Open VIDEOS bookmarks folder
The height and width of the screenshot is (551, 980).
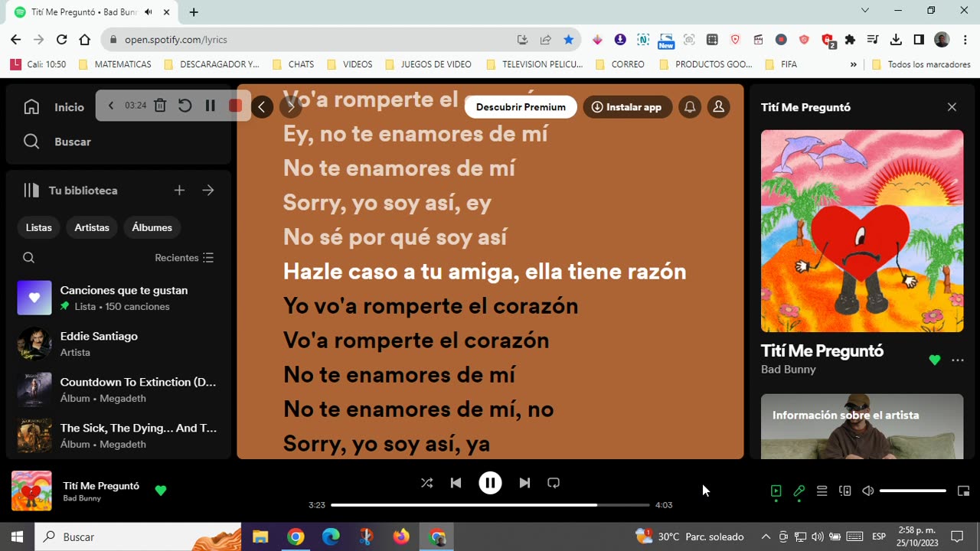350,64
